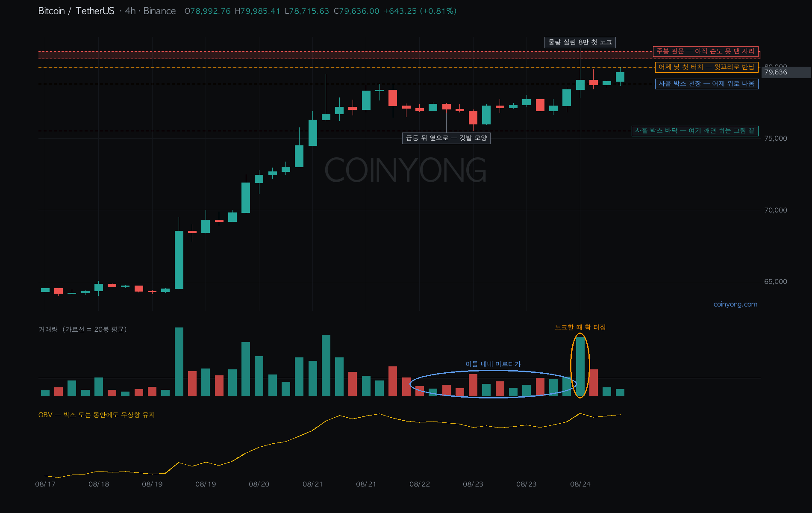Click the Bitcoin / TetherUS title

(76, 11)
